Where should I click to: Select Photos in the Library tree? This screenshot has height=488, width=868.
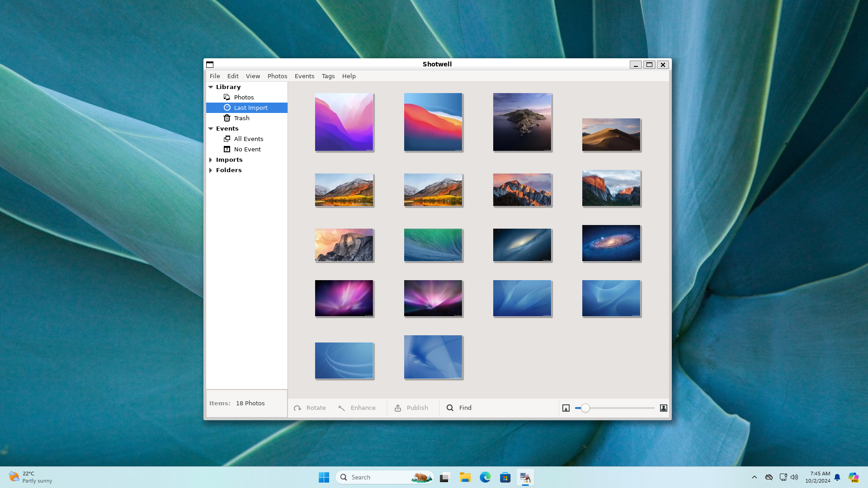click(247, 97)
